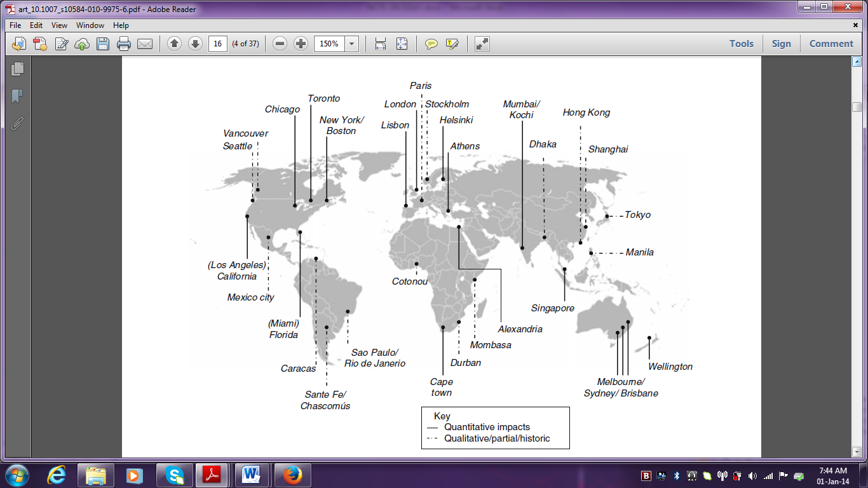The height and width of the screenshot is (488, 868).
Task: Zoom out using the minus button
Action: [280, 44]
